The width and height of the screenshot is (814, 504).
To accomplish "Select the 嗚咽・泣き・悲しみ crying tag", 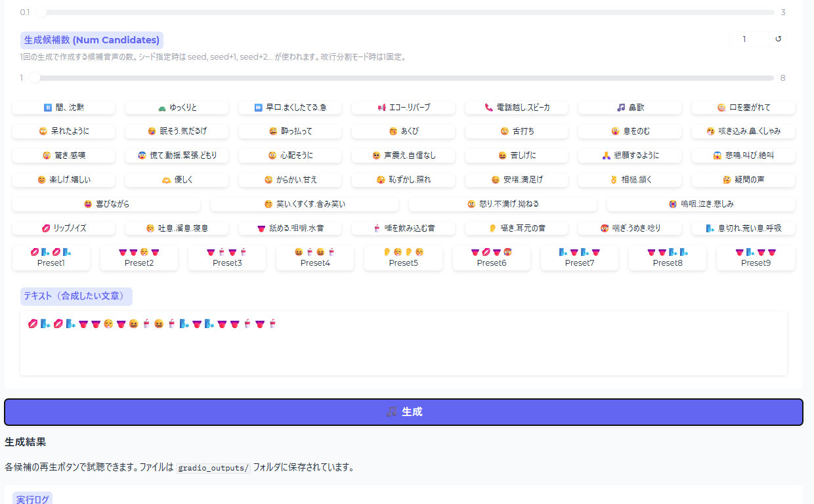I will click(700, 204).
